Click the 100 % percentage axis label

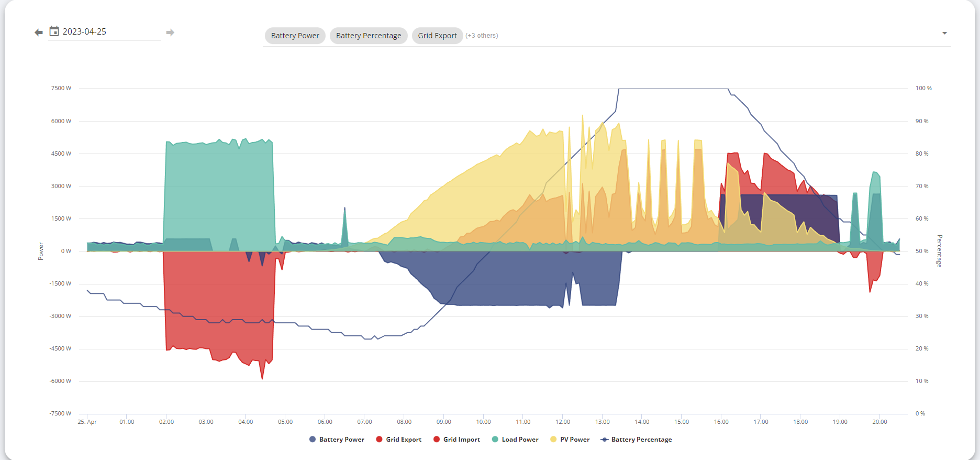[x=923, y=88]
